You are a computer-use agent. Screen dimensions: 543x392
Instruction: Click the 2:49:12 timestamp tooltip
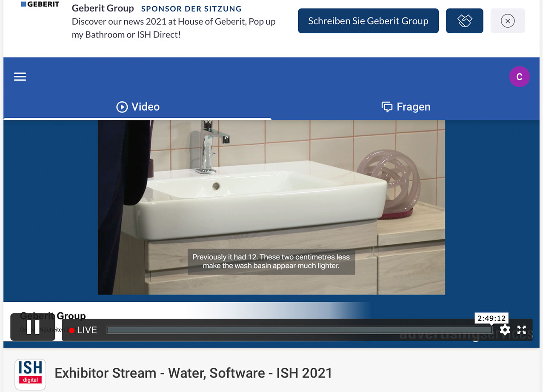[x=491, y=318]
